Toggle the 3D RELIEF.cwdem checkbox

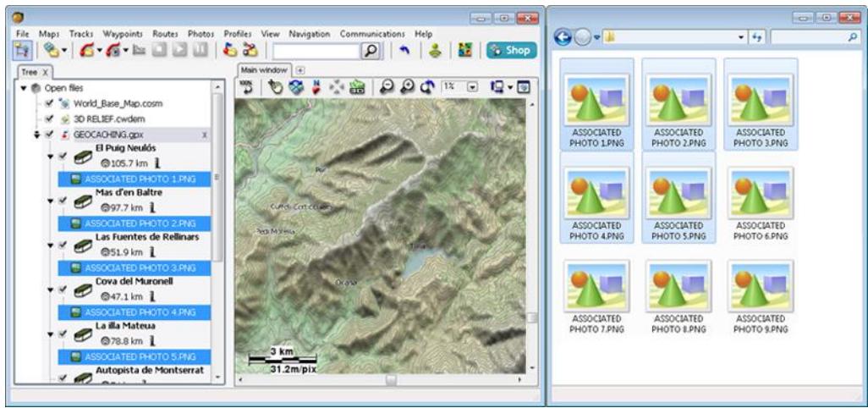(x=48, y=118)
